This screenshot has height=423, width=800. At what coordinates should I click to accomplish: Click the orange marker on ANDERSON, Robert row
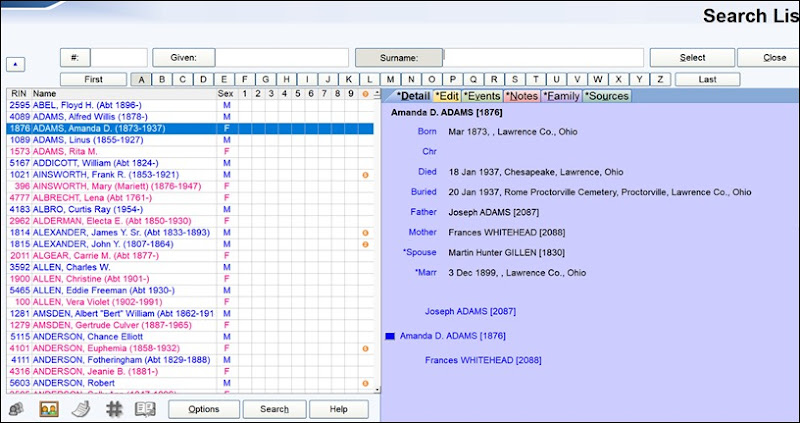tap(365, 384)
